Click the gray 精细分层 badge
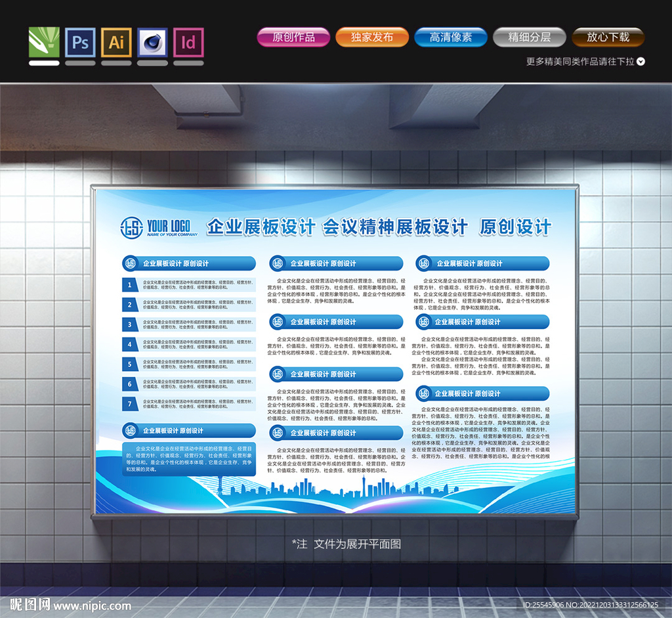Image resolution: width=672 pixels, height=618 pixels. tap(530, 37)
